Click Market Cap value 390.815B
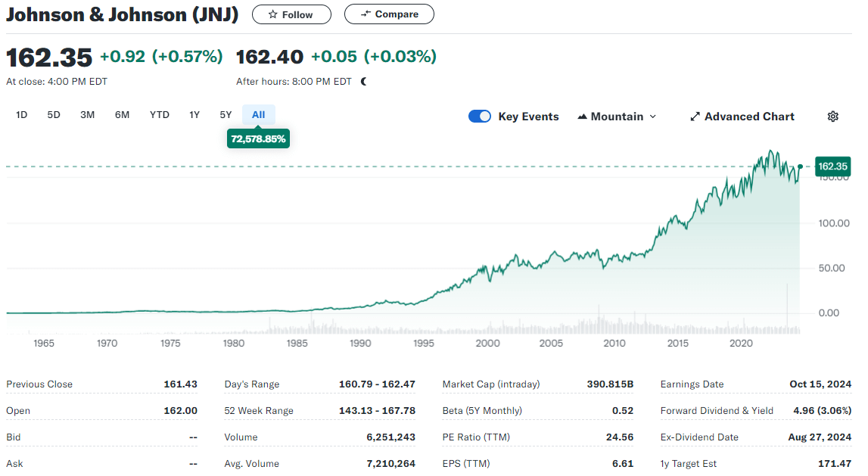 click(x=610, y=384)
